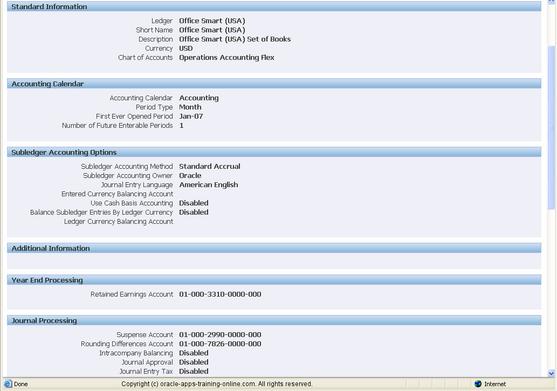Click the American English journal language value
Screen dimensions: 557x391
pos(209,185)
